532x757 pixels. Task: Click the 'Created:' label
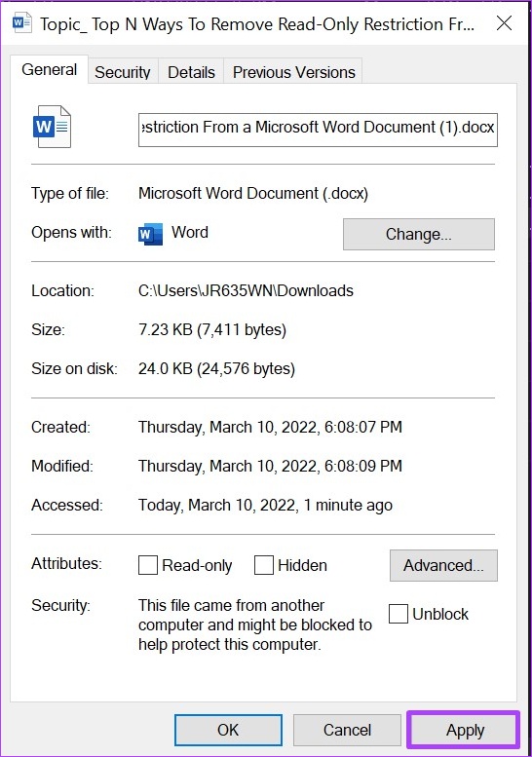[60, 428]
